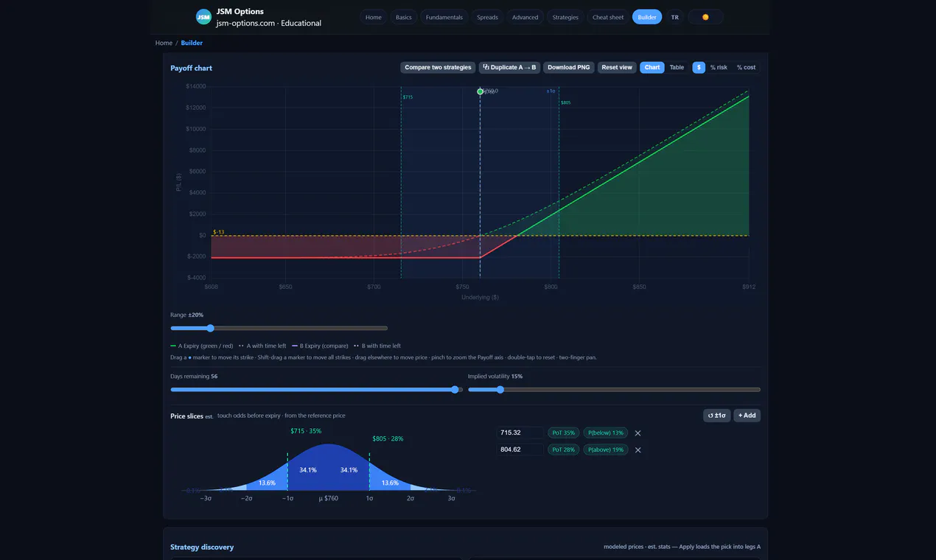Add a new price slice
Screen dimensions: 936x560
click(x=747, y=416)
